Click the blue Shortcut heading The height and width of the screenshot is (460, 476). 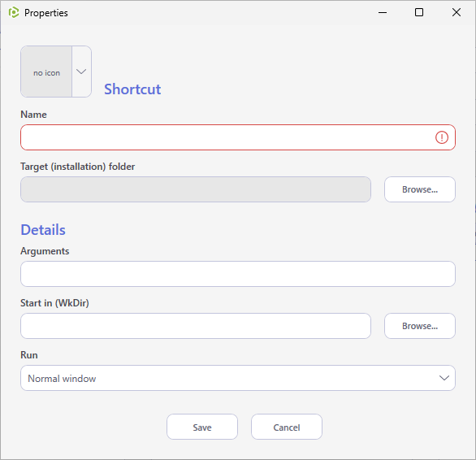pyautogui.click(x=132, y=89)
